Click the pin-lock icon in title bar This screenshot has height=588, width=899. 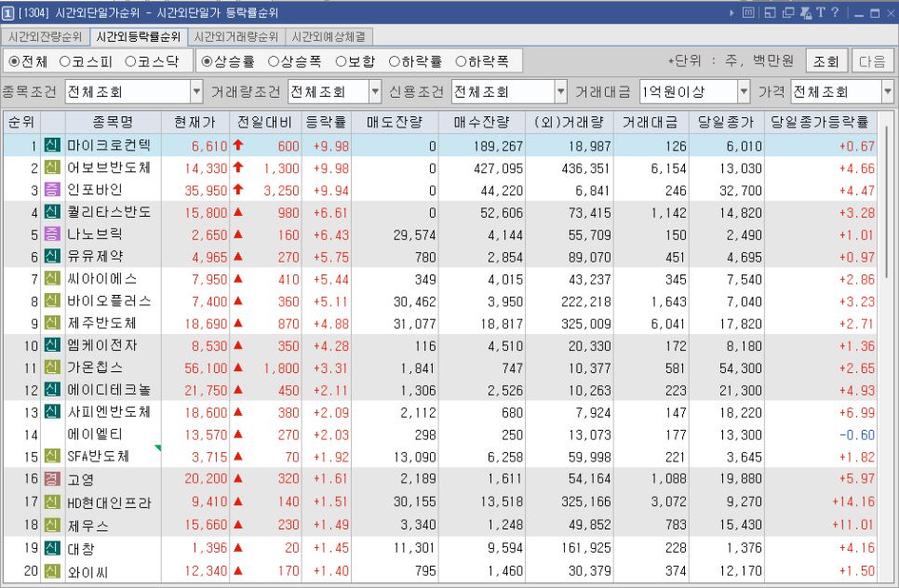tap(806, 13)
